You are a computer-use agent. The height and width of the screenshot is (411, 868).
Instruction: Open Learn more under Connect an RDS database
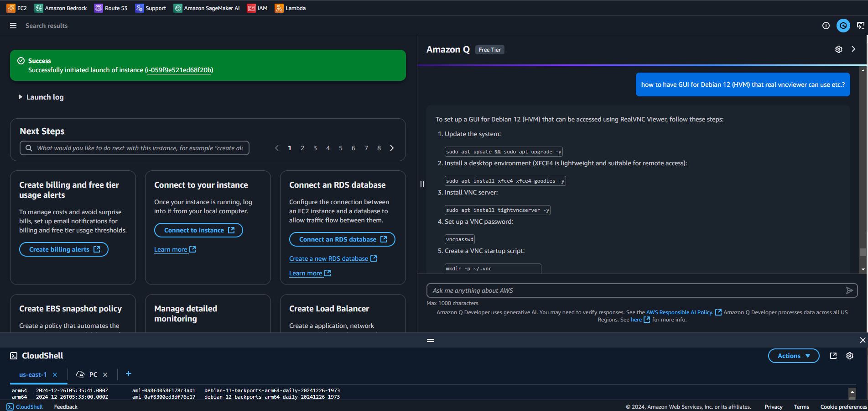310,273
